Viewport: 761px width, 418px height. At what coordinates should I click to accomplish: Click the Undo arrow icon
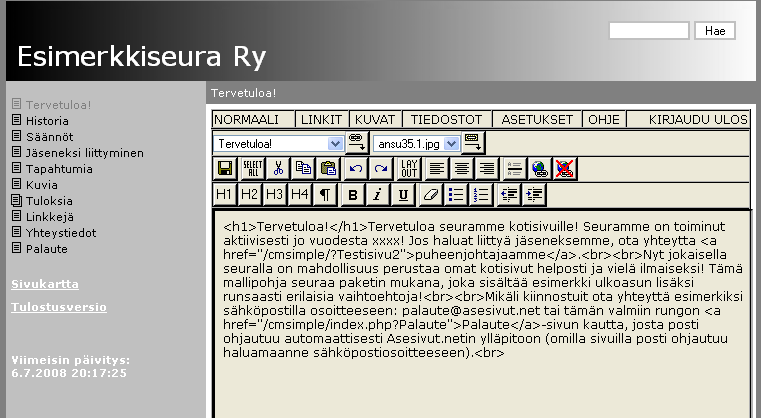pyautogui.click(x=357, y=168)
